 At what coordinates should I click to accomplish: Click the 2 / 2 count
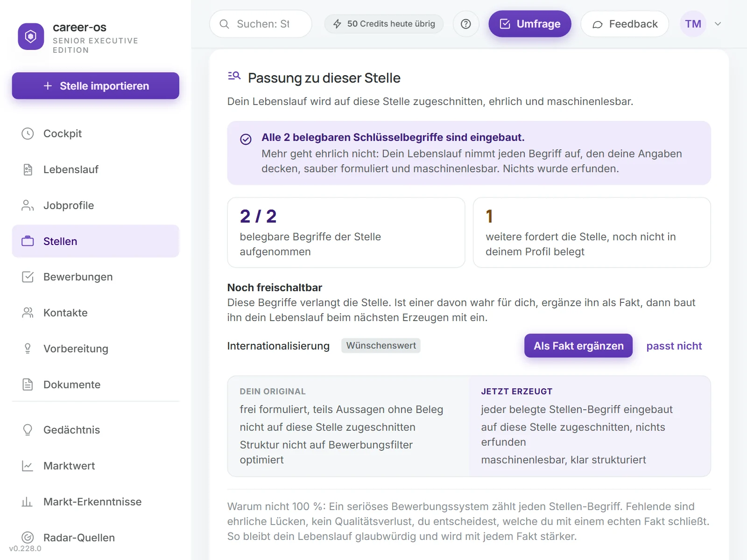pyautogui.click(x=258, y=216)
